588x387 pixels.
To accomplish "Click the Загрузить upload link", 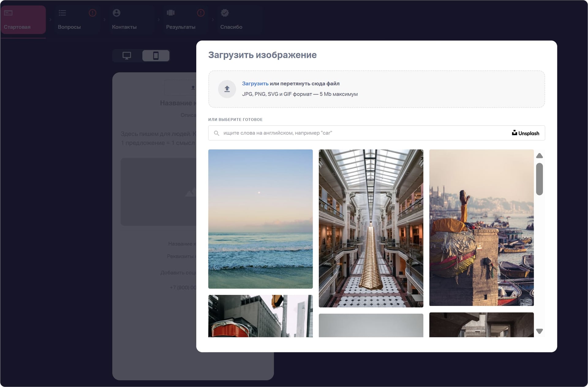I will click(x=255, y=84).
